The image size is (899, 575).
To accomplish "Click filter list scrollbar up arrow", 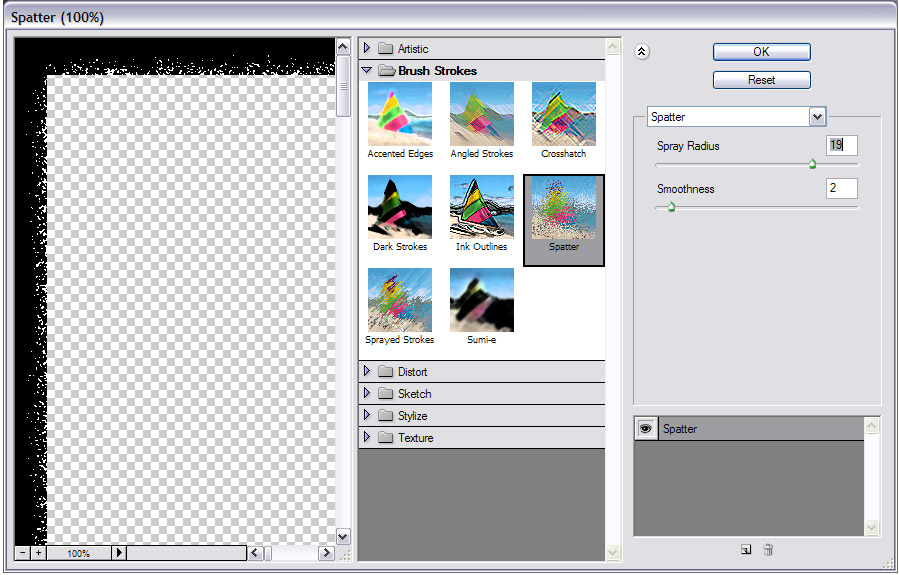I will [x=613, y=46].
